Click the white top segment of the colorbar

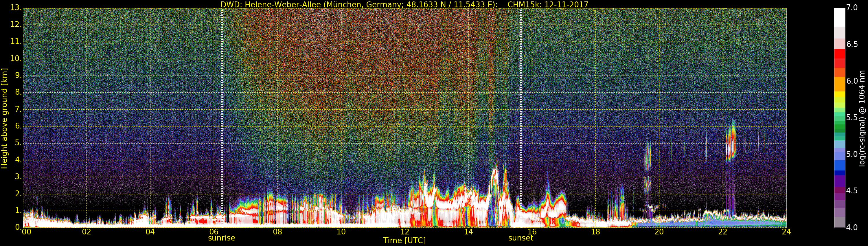pyautogui.click(x=839, y=18)
